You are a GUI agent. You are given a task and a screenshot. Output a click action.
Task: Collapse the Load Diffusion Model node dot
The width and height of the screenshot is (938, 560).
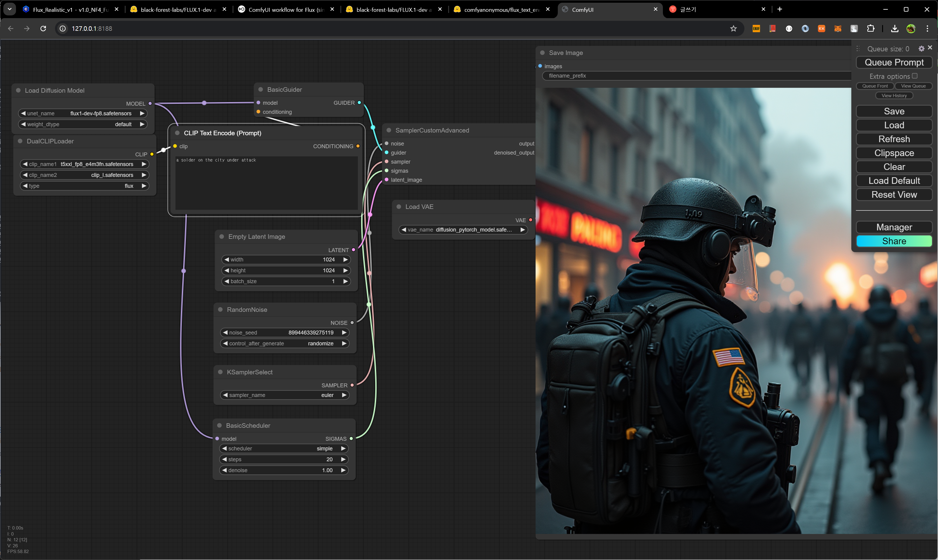coord(18,91)
